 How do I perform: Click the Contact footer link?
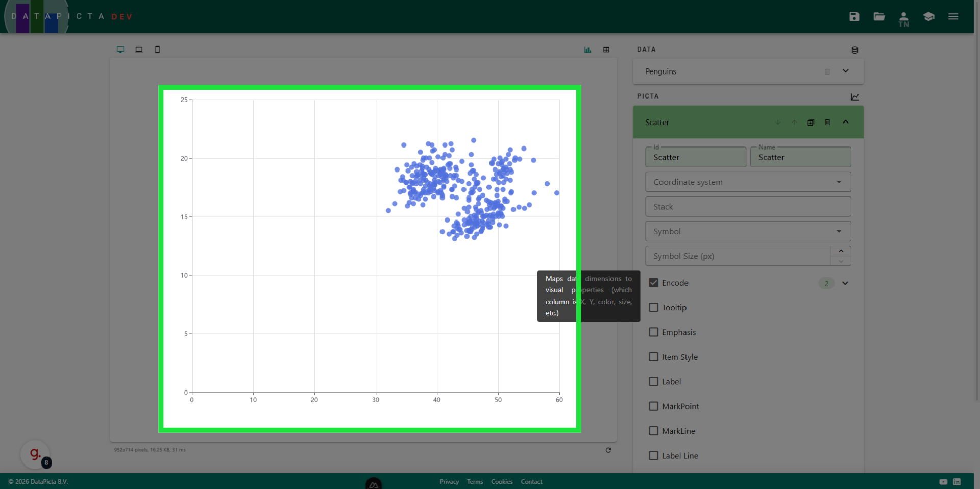pos(531,482)
